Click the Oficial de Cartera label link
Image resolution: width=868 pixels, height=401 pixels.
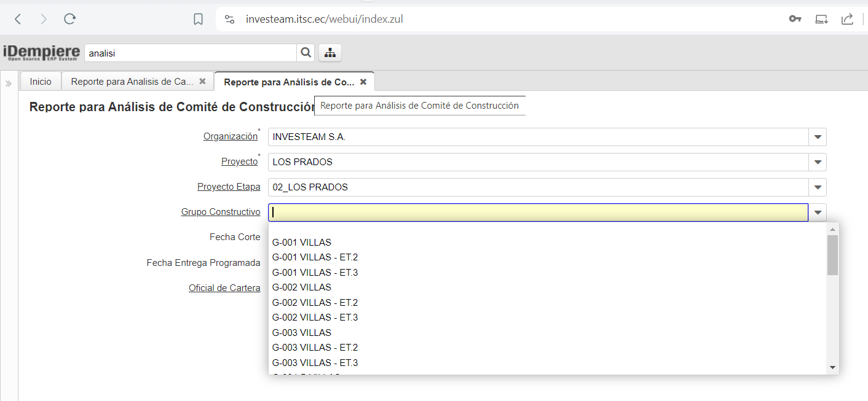(x=224, y=288)
